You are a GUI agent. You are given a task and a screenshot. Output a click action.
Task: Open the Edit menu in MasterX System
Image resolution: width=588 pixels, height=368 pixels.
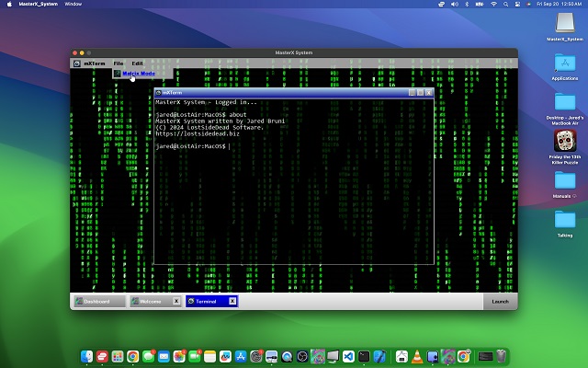click(137, 63)
